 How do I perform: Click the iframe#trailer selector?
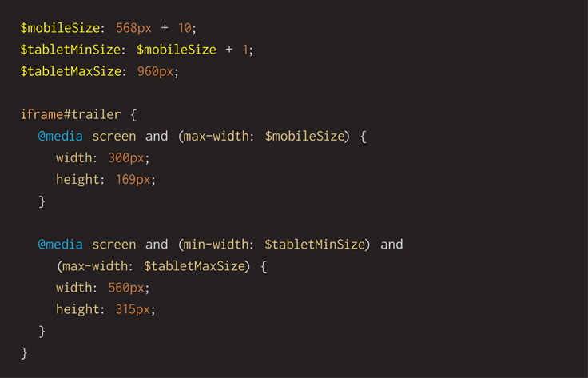click(x=70, y=115)
